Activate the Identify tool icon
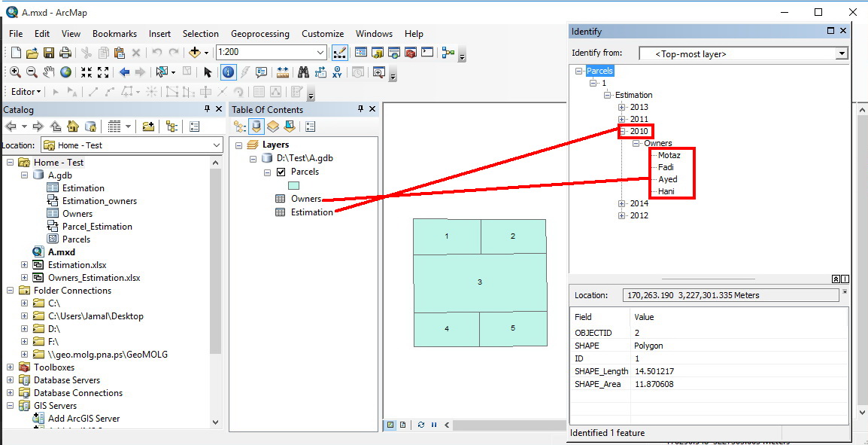868x445 pixels. pyautogui.click(x=228, y=72)
